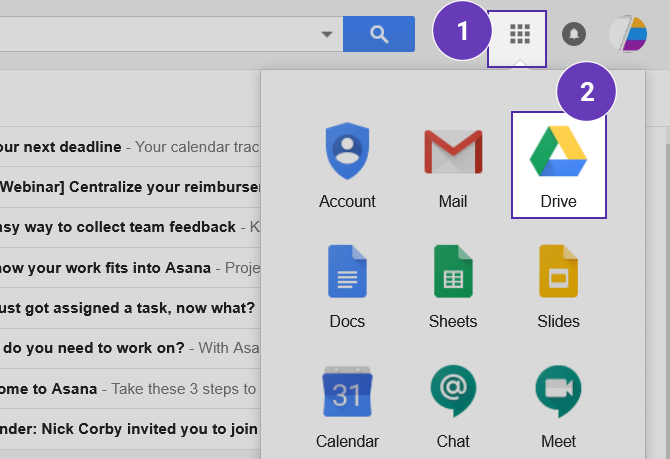
Task: Open the email about 'next deadline'
Action: click(x=130, y=147)
